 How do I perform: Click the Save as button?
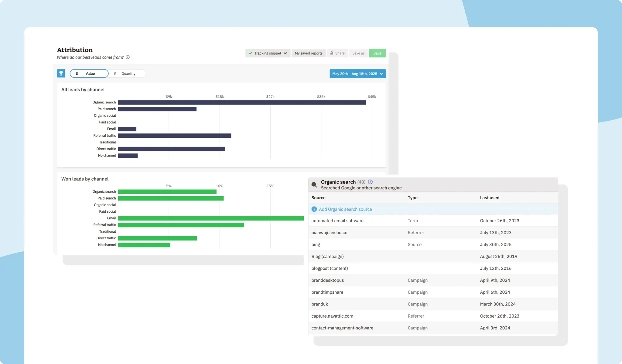point(358,53)
